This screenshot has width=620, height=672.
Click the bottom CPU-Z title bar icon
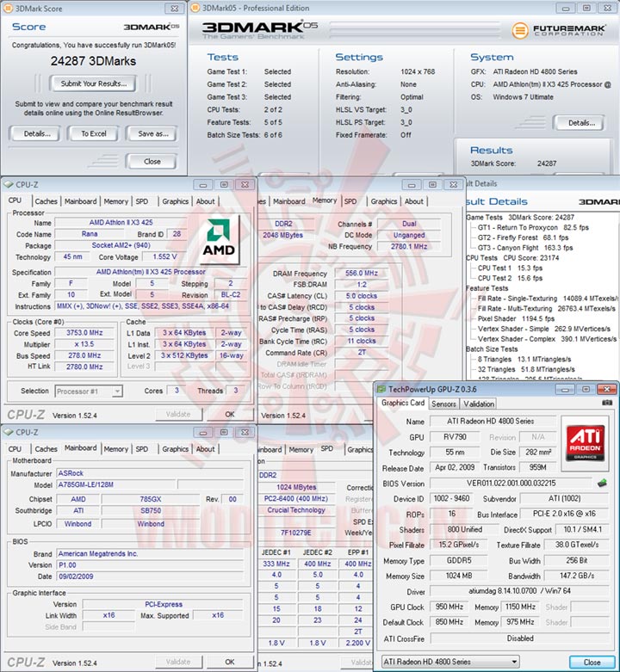point(9,433)
